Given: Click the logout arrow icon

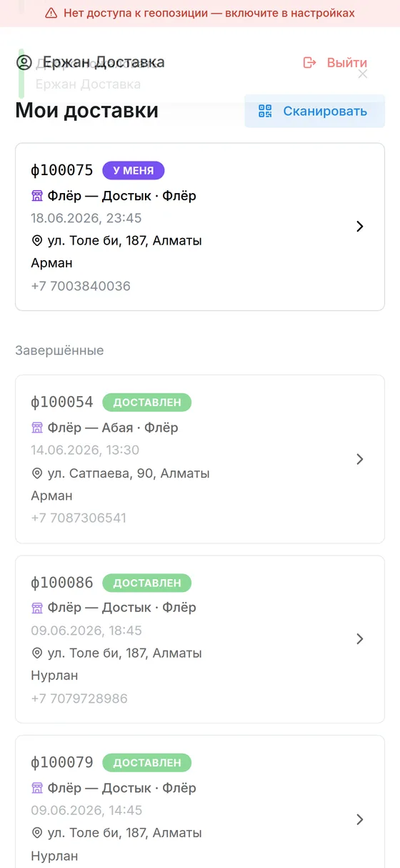Looking at the screenshot, I should pyautogui.click(x=309, y=62).
